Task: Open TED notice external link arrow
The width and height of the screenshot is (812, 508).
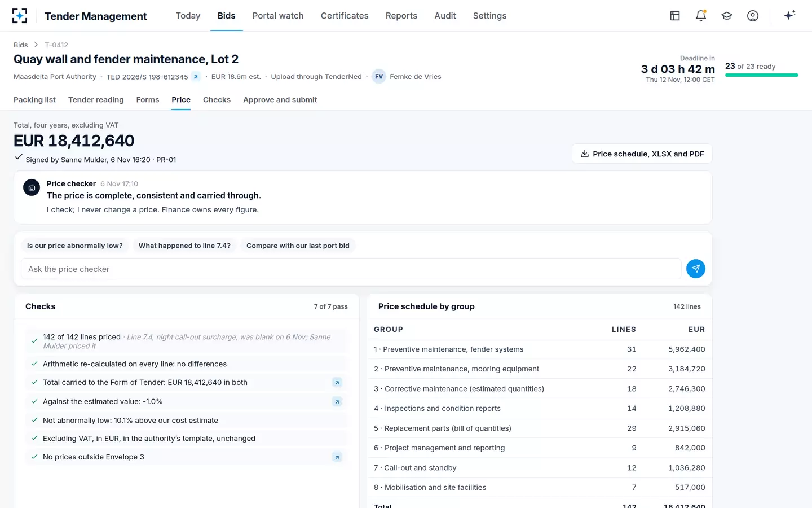Action: (196, 77)
